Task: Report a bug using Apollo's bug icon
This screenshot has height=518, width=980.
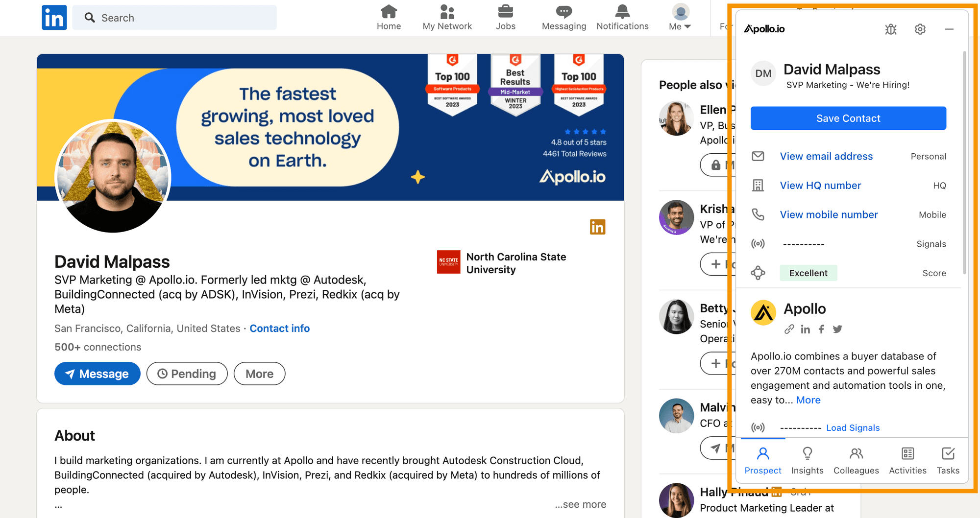Action: (891, 29)
